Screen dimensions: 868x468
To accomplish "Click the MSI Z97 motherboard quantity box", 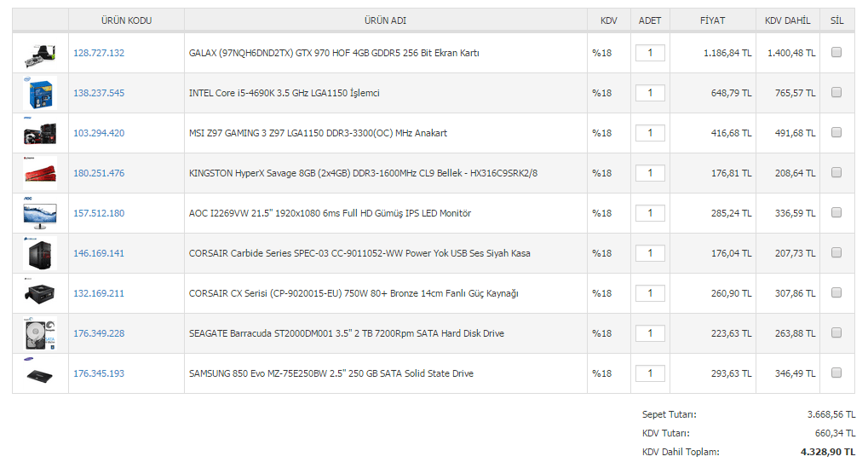I will tap(650, 133).
